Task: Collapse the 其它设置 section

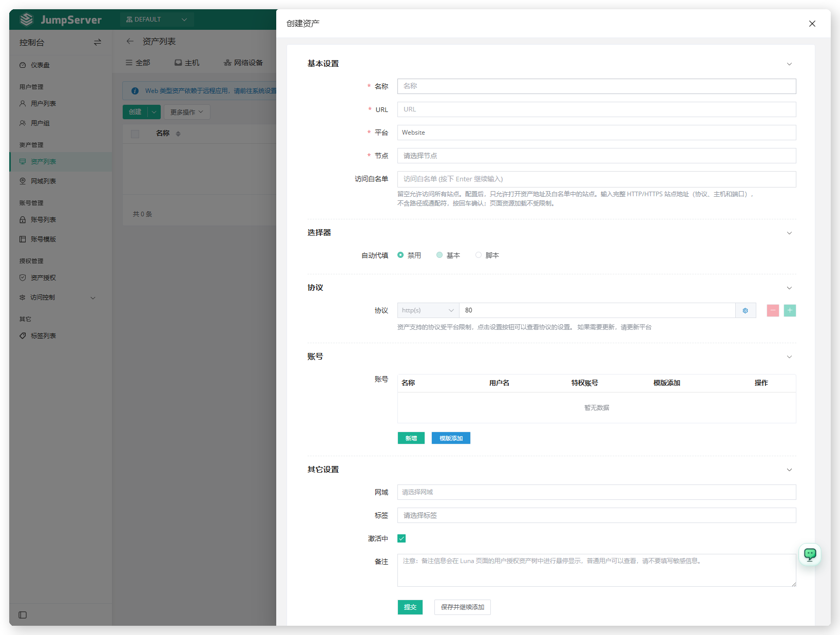Action: click(x=789, y=470)
